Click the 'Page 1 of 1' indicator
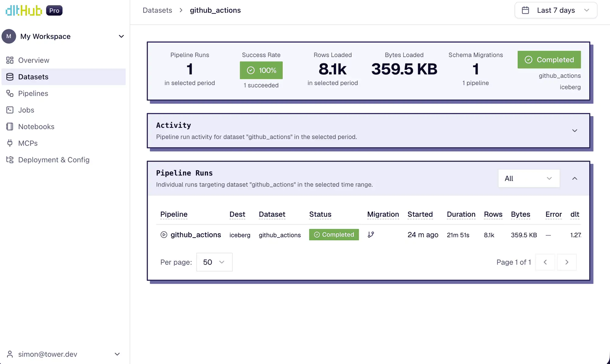 (514, 262)
